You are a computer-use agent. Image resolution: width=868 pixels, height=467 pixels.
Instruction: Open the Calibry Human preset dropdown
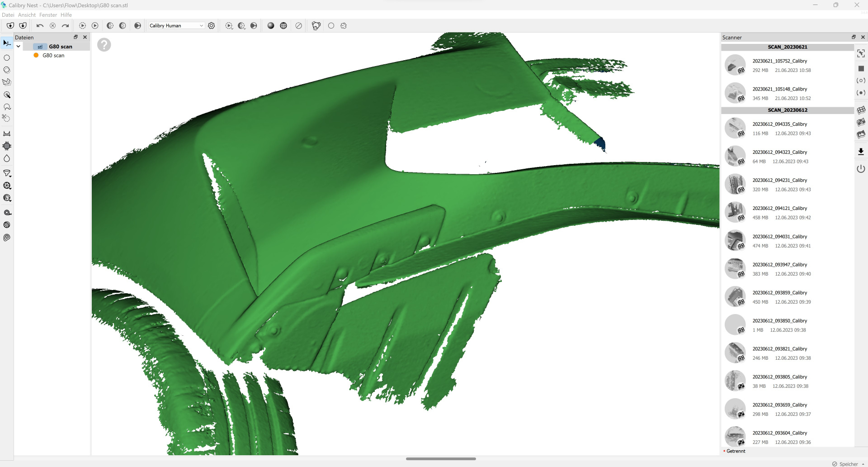pyautogui.click(x=176, y=26)
